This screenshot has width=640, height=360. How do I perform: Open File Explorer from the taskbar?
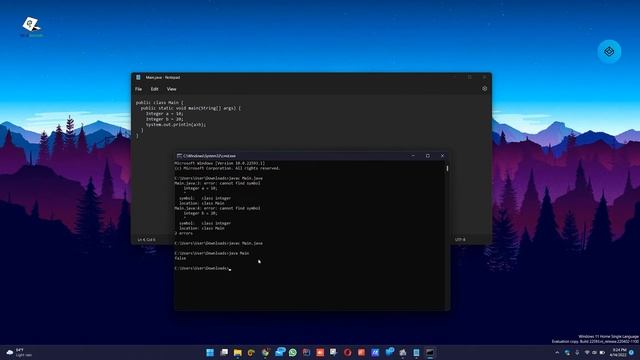pyautogui.click(x=238, y=352)
